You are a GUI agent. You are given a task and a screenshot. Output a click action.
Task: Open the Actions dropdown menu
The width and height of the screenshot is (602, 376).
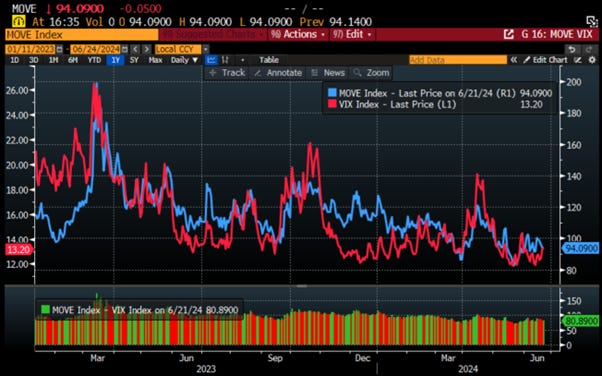[x=298, y=35]
